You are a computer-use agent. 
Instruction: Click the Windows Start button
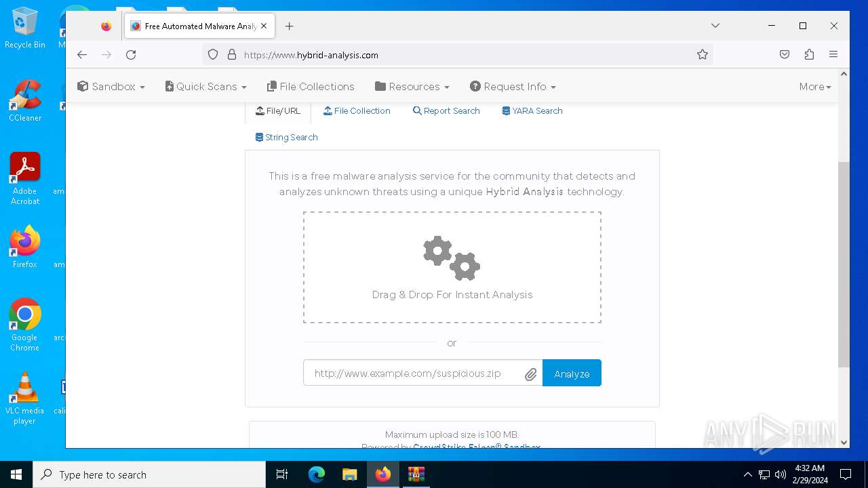[x=16, y=474]
